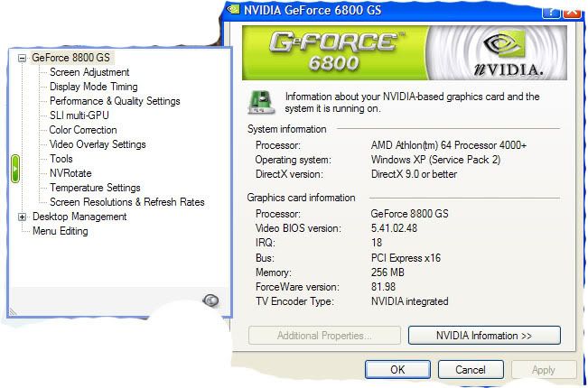The height and width of the screenshot is (388, 588).
Task: Open Color Correction page
Action: click(x=83, y=130)
